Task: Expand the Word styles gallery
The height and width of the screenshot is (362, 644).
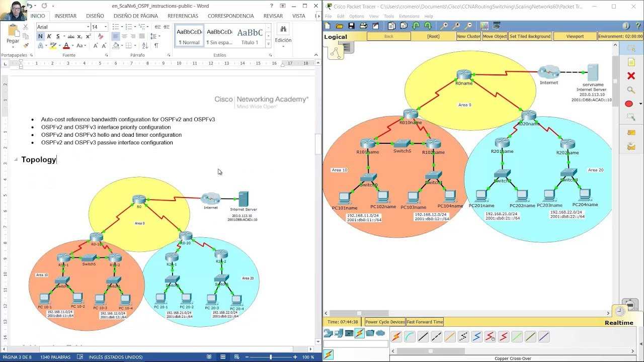Action: pyautogui.click(x=269, y=44)
